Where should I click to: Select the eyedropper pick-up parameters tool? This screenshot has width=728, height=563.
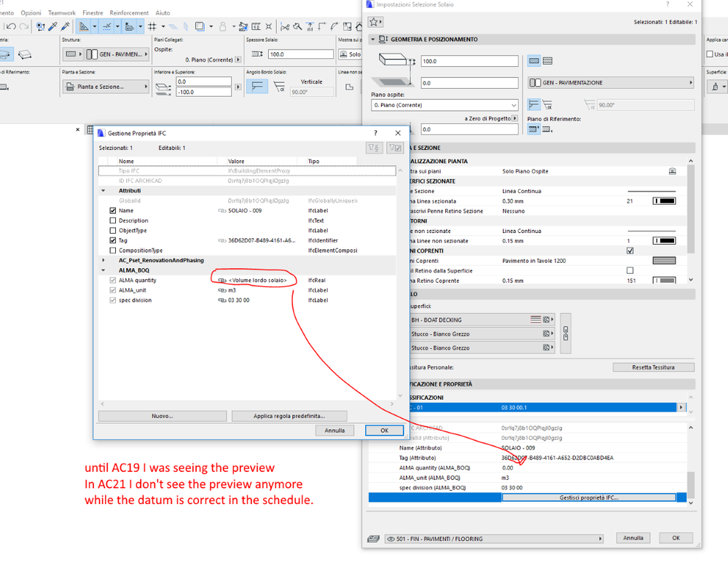(x=53, y=26)
